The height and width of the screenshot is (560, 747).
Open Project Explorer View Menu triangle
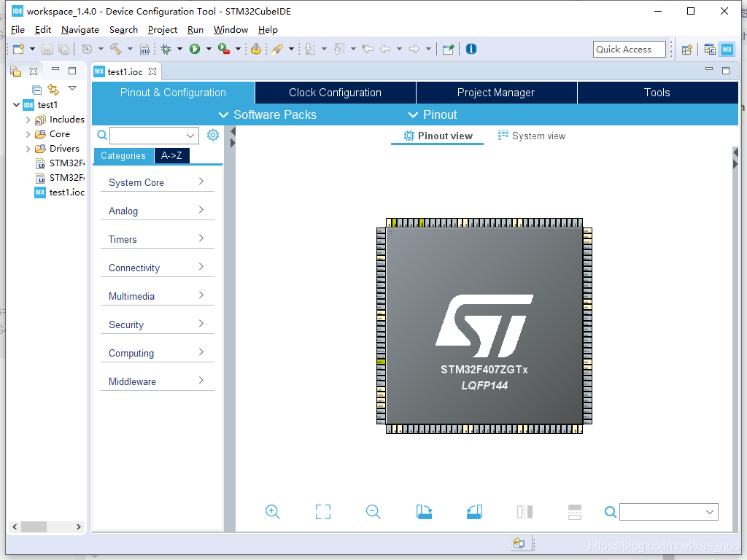click(x=72, y=88)
